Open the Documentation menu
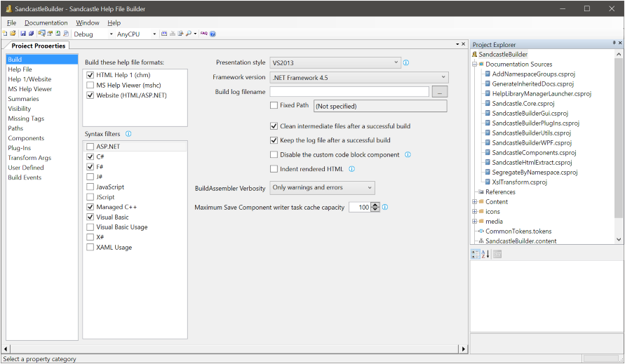This screenshot has height=364, width=625. 46,22
